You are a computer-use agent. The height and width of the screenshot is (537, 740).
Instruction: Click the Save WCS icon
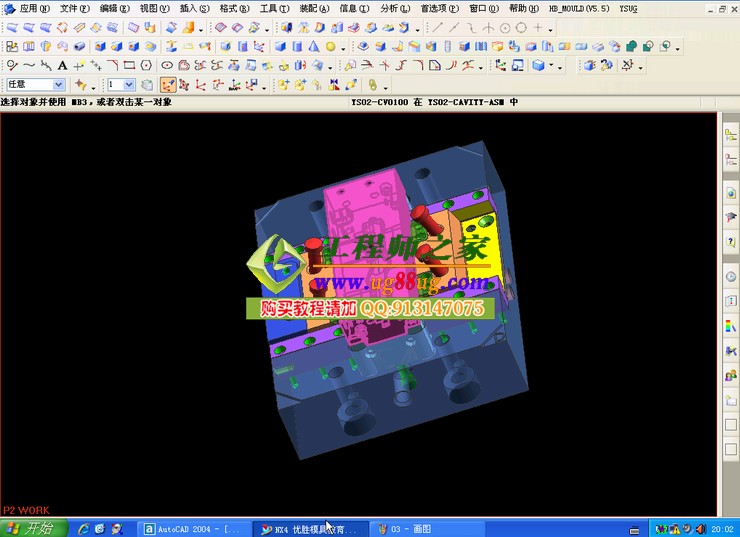tap(252, 85)
